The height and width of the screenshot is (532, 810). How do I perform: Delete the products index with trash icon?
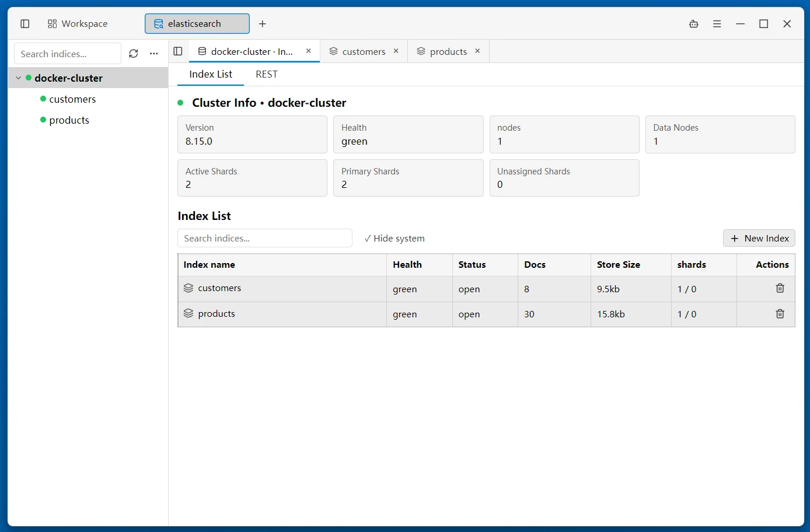coord(780,314)
